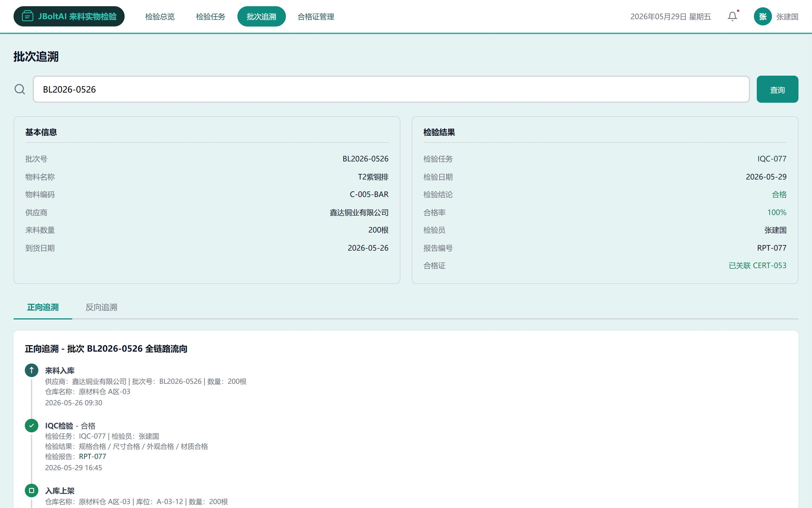Click the 基本信息 card title
The width and height of the screenshot is (812, 508).
click(41, 132)
